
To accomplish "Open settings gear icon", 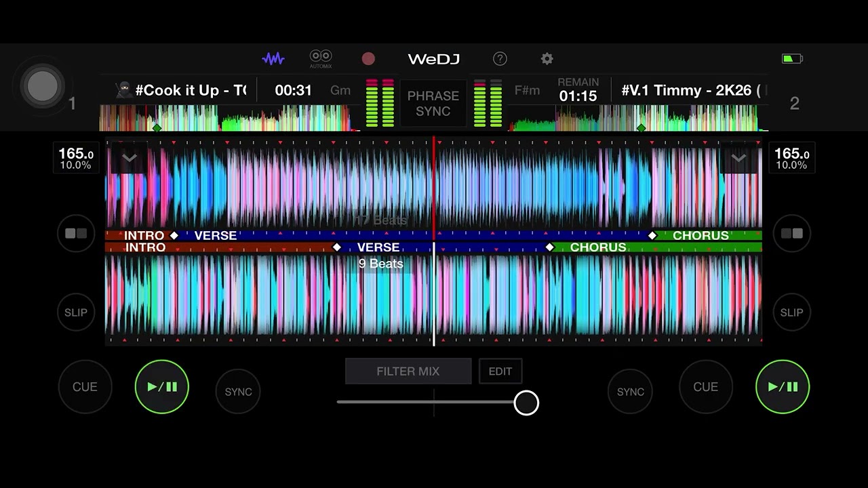I will pos(547,59).
